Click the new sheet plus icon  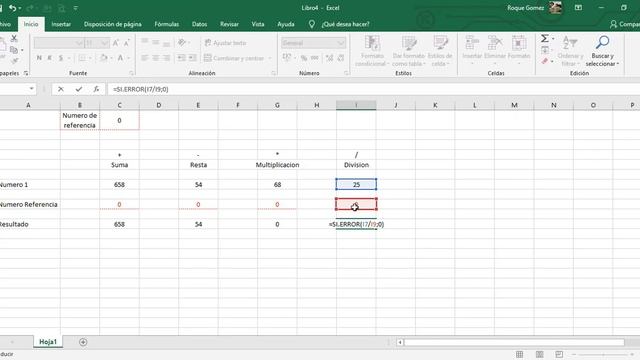pos(83,342)
